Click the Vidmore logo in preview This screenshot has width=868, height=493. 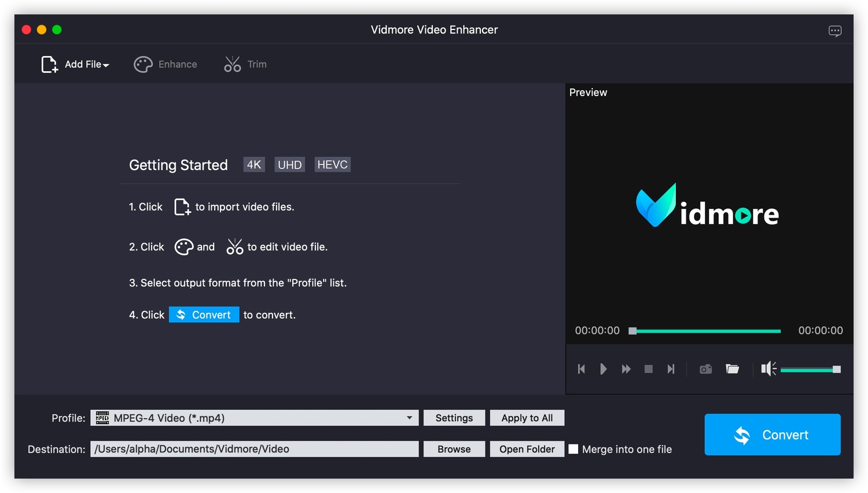[708, 205]
